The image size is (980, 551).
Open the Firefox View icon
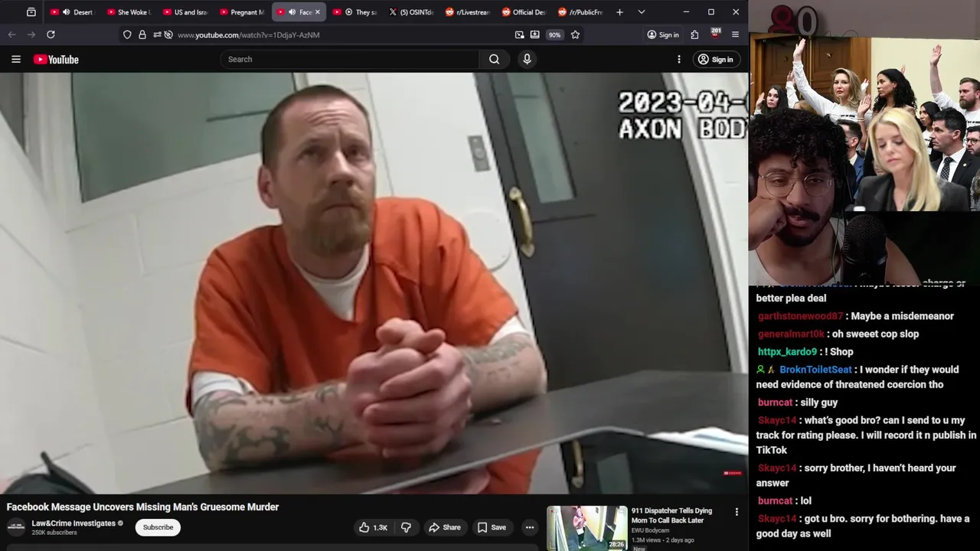pyautogui.click(x=31, y=12)
